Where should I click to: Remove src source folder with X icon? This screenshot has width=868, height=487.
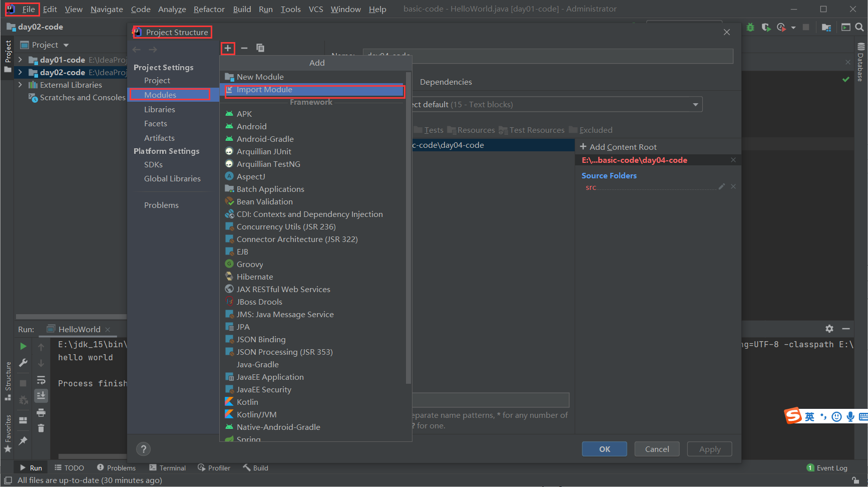(x=733, y=186)
